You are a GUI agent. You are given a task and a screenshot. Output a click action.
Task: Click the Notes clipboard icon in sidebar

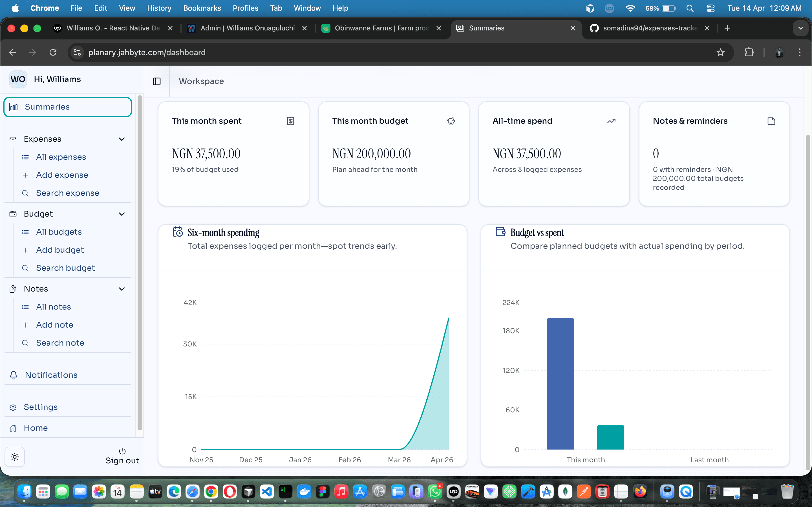pos(13,289)
